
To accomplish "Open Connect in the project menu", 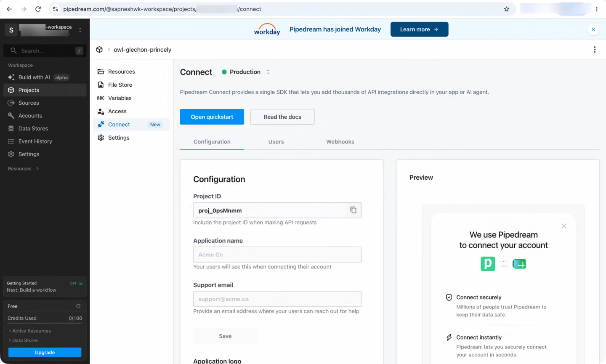I will tap(131, 125).
